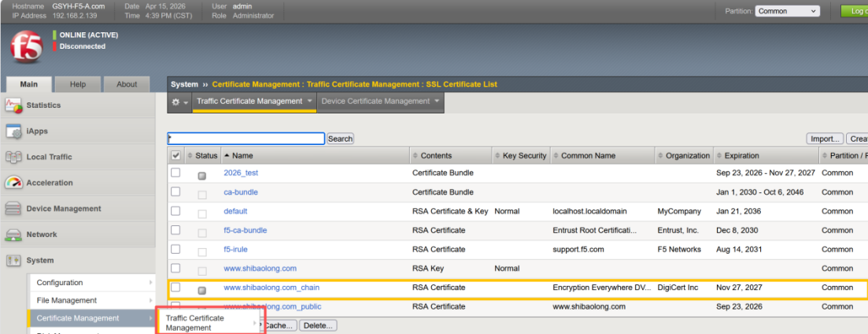Screen dimensions: 868x334
Task: Sort by Expiration column header
Action: click(741, 156)
